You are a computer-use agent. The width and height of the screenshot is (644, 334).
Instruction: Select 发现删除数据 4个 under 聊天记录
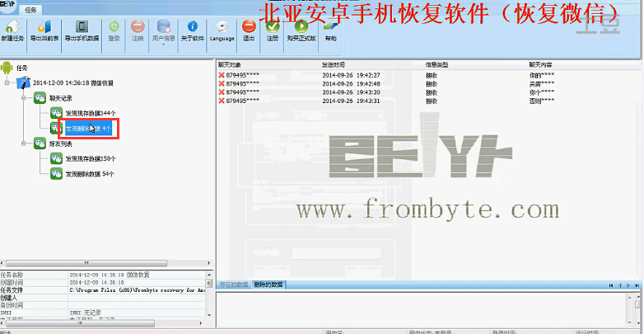(88, 129)
